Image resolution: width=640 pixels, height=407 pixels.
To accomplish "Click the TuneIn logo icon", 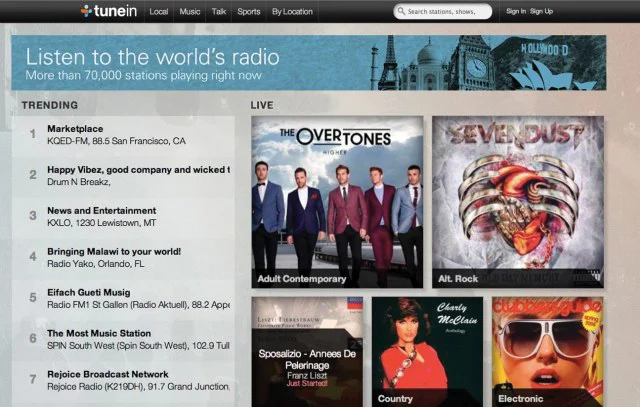I will [88, 12].
